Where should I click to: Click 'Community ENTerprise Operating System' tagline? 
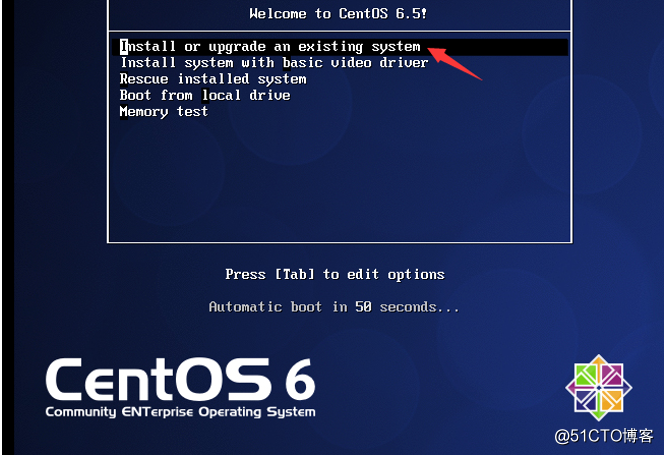point(180,412)
